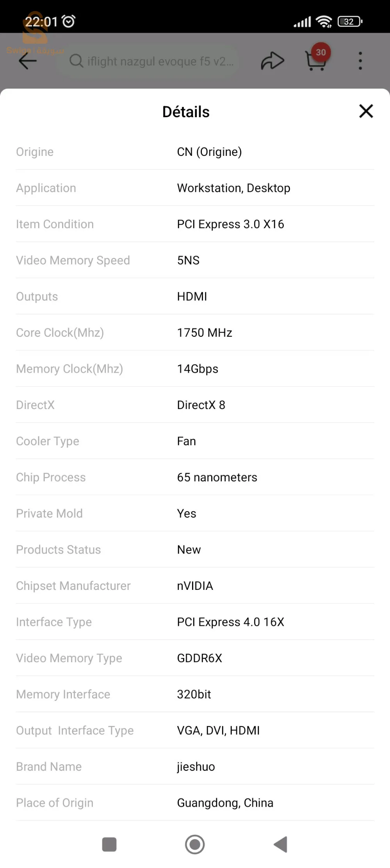The image size is (390, 868).
Task: Tap the Détails sheet title
Action: [x=186, y=112]
